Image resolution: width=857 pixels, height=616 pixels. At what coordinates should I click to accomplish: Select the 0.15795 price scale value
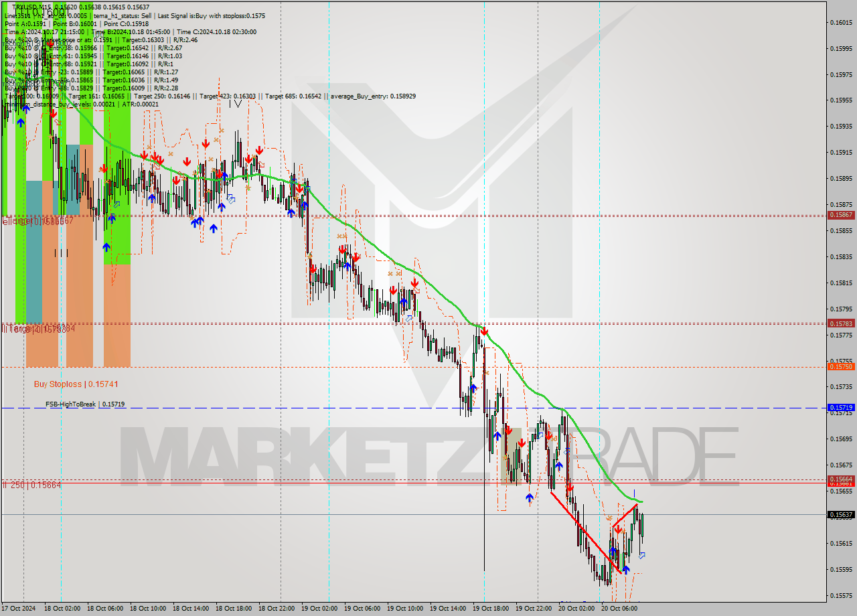pos(841,309)
